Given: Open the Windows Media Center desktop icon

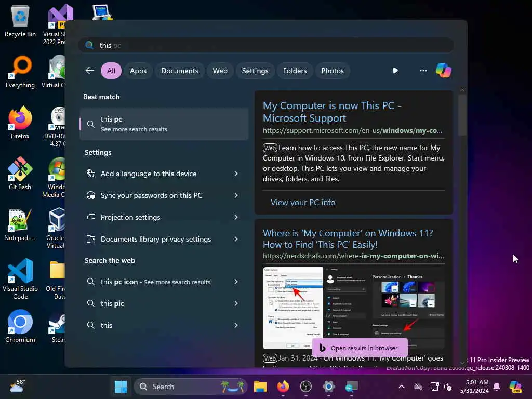Looking at the screenshot, I should click(54, 177).
